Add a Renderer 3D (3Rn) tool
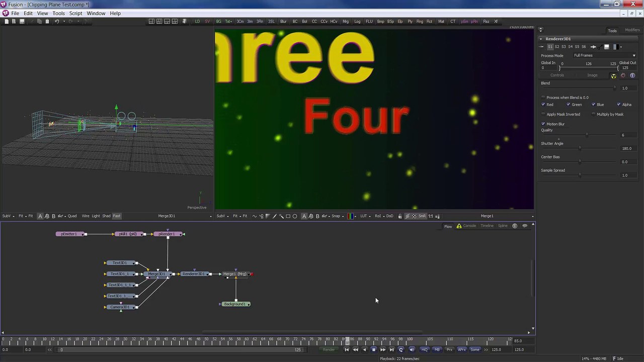Image resolution: width=644 pixels, height=362 pixels. (x=260, y=22)
